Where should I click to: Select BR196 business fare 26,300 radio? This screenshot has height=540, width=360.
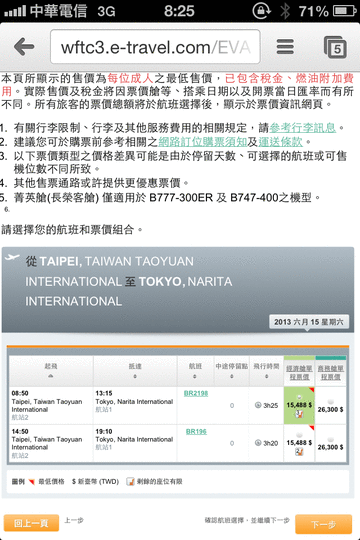coord(330,439)
